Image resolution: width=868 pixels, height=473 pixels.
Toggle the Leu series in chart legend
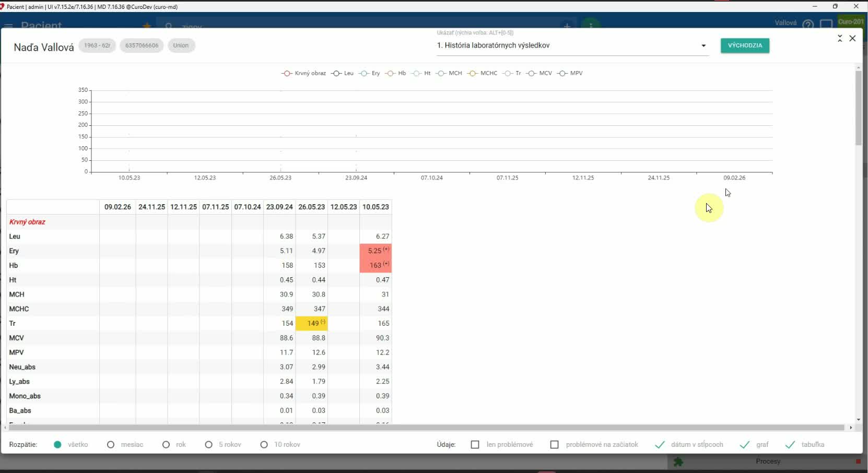(x=343, y=74)
